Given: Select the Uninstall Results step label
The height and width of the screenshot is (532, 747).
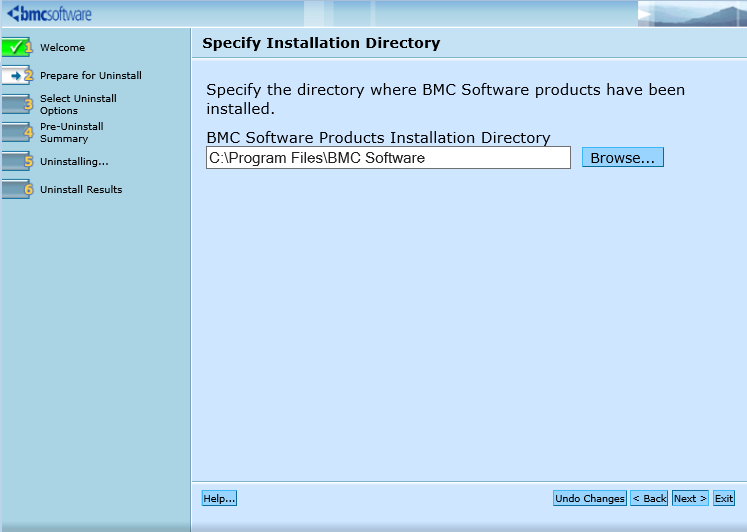Looking at the screenshot, I should click(81, 190).
